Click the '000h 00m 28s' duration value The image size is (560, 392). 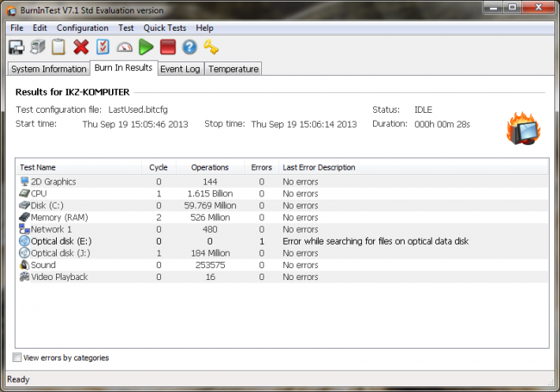[x=442, y=125]
